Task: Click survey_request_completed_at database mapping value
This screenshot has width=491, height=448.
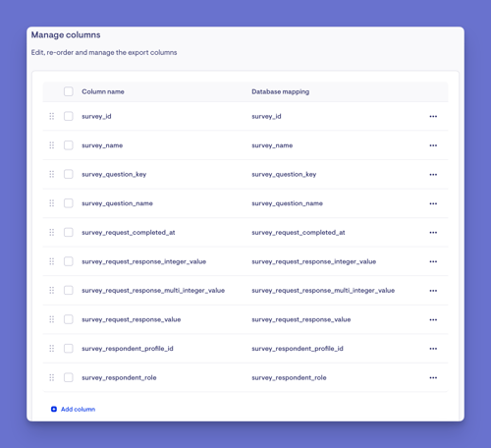Action: (299, 233)
